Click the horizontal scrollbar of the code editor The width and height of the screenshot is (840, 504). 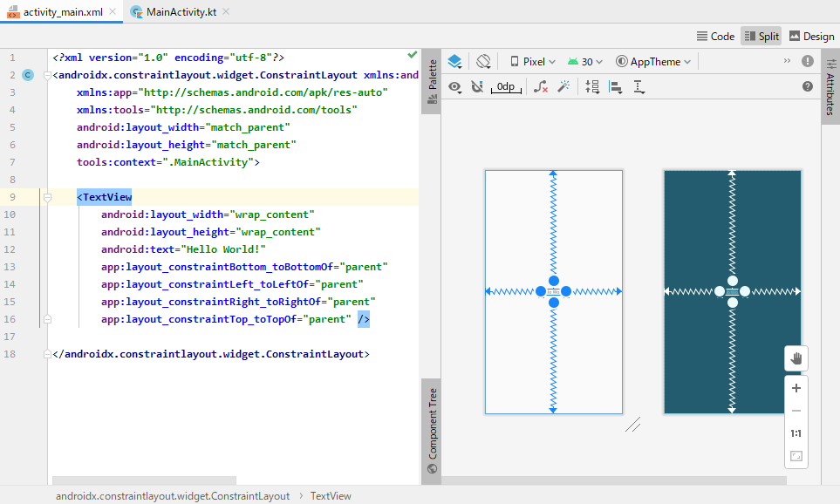click(x=144, y=480)
